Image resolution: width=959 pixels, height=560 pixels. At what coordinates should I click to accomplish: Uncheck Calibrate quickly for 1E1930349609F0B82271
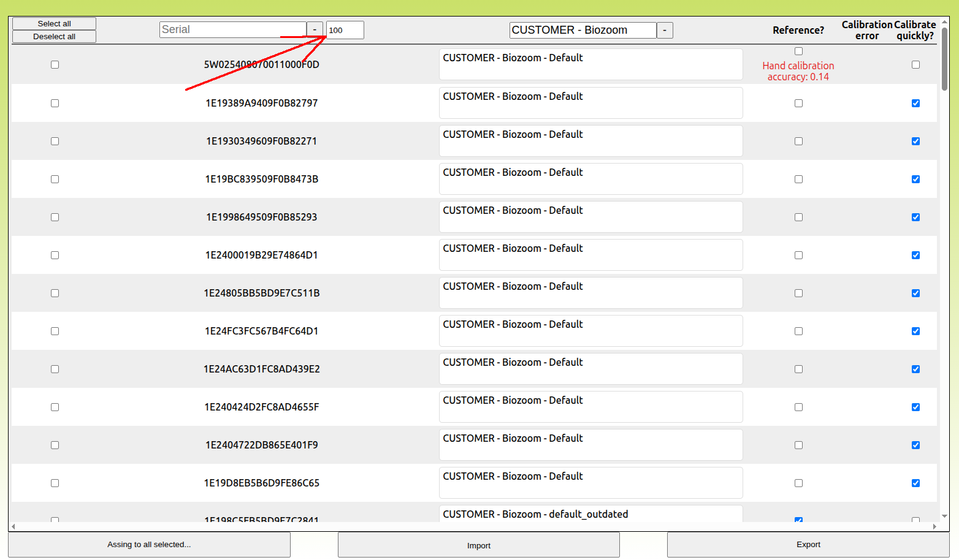click(915, 141)
